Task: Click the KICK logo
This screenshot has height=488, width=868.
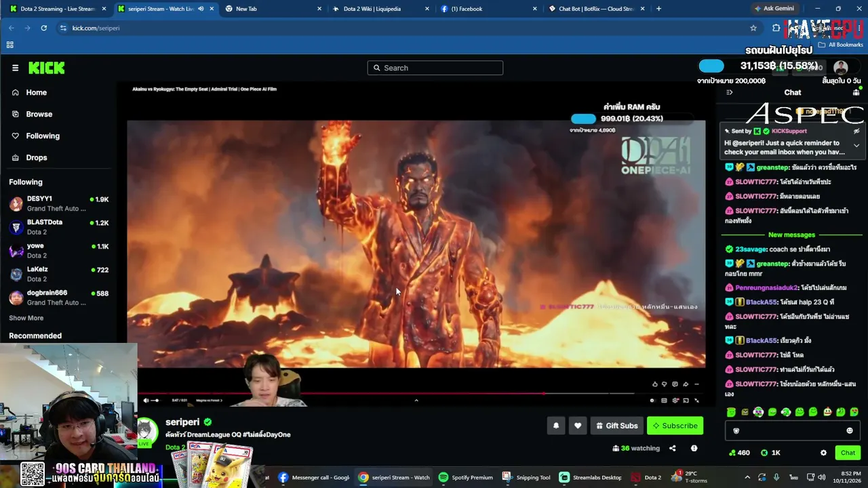Action: pos(46,68)
